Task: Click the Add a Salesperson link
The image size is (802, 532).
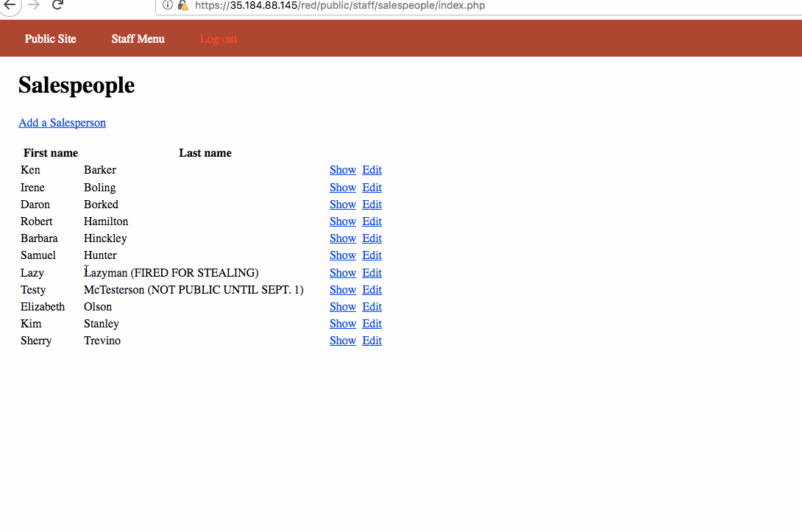Action: pos(62,123)
